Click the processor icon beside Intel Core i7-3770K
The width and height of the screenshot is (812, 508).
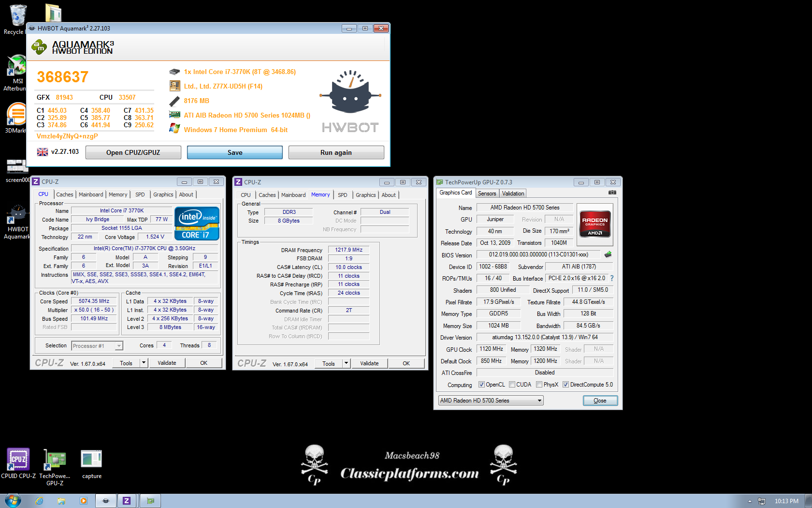[174, 72]
